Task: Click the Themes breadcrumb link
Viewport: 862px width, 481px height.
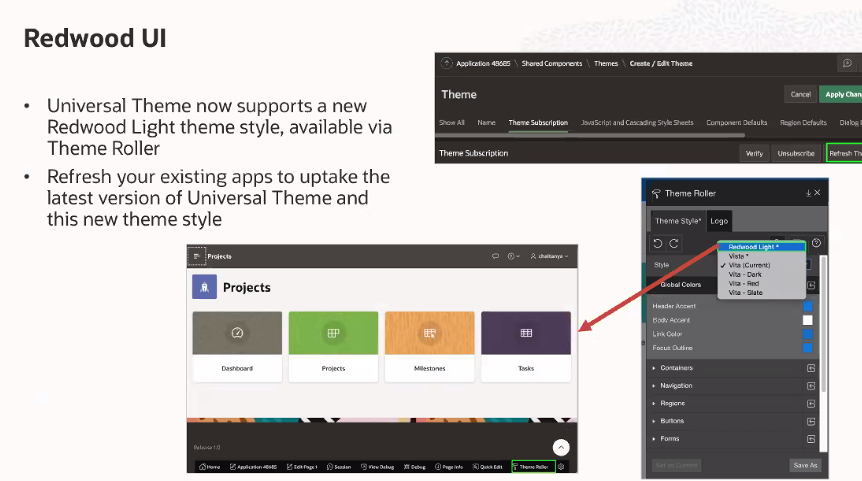Action: tap(606, 63)
